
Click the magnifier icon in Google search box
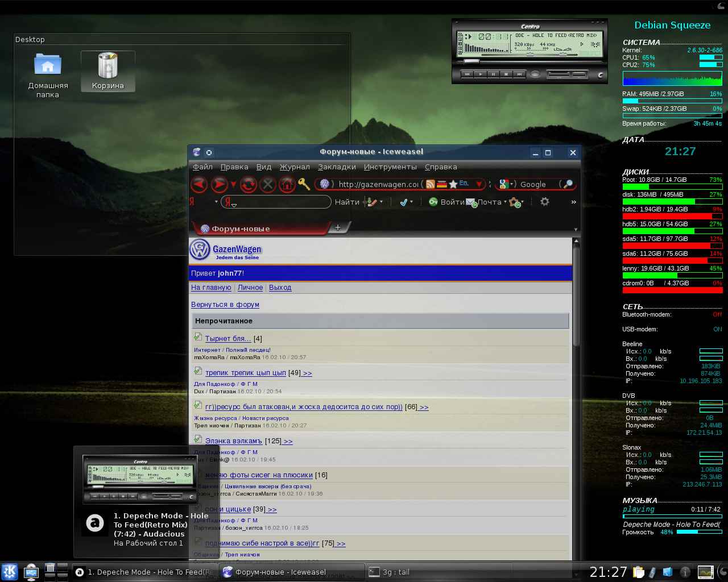click(x=567, y=184)
